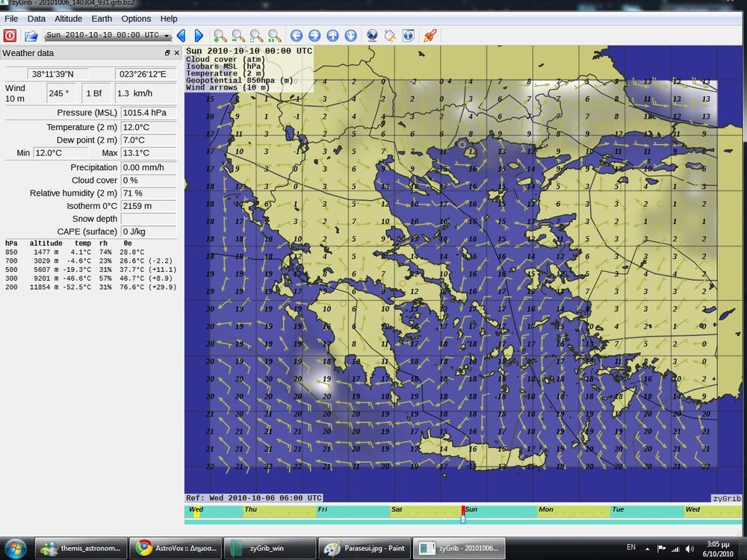Zoom out of the map
Screen dimensions: 747x560
[238, 35]
